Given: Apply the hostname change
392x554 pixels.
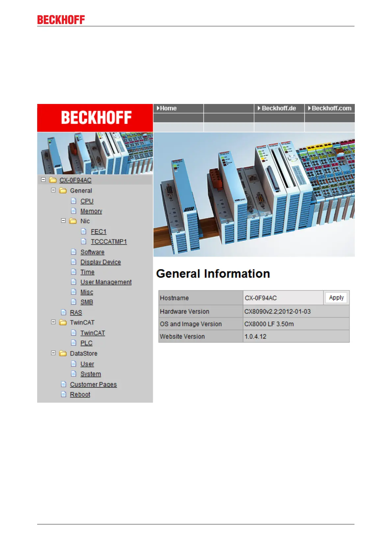Looking at the screenshot, I should [x=336, y=298].
